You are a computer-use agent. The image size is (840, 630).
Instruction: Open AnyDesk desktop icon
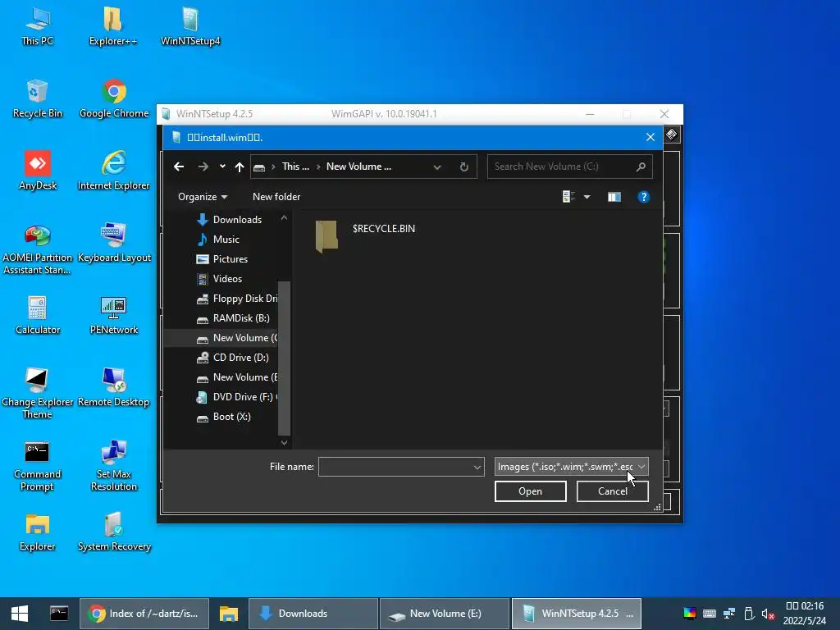point(38,171)
